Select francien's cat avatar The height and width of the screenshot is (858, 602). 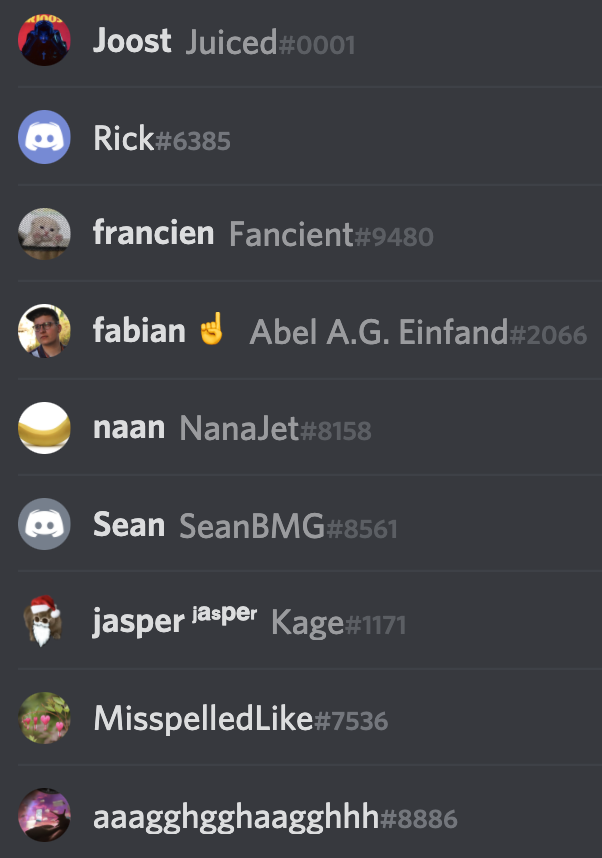44,234
